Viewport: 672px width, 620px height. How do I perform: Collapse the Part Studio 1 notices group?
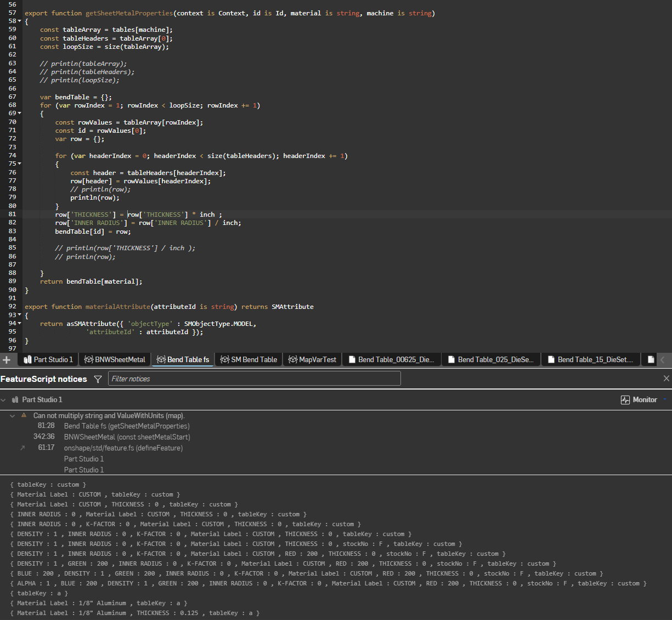pyautogui.click(x=4, y=400)
